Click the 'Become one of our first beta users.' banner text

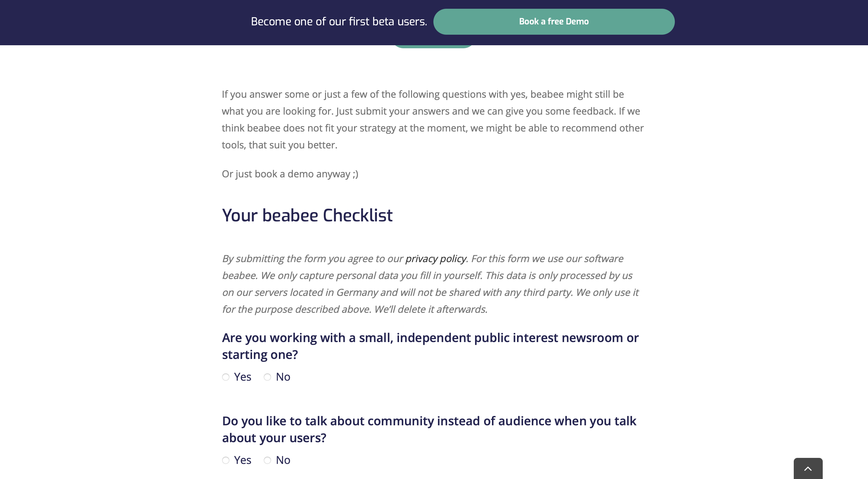(339, 21)
